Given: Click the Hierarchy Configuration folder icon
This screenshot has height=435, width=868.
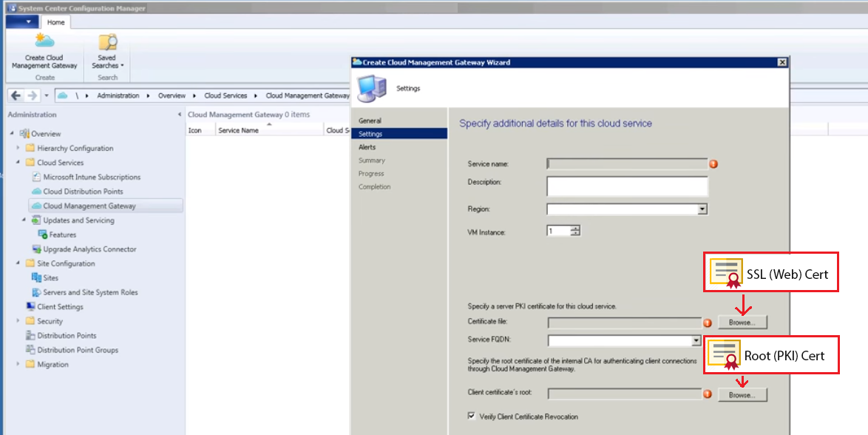Looking at the screenshot, I should (x=30, y=148).
